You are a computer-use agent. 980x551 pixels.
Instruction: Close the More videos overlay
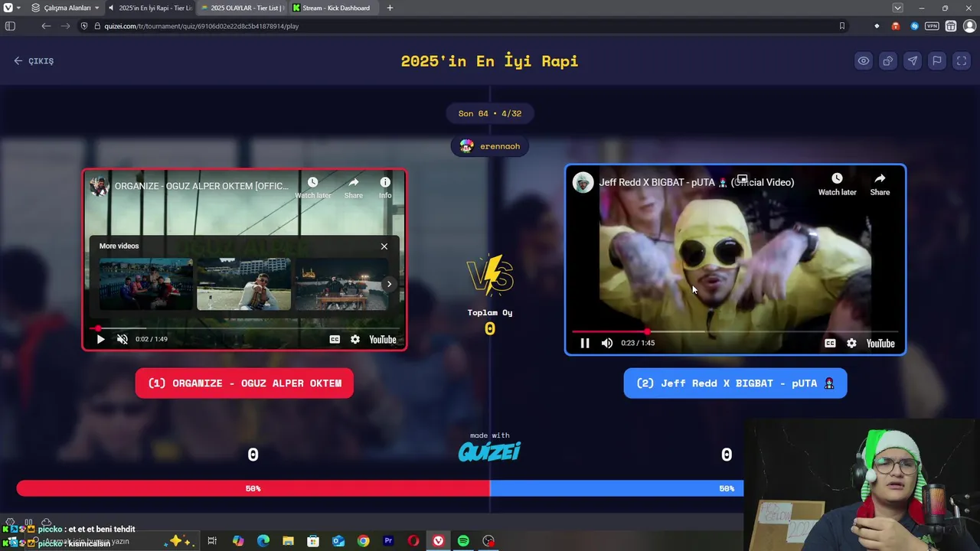(x=384, y=246)
